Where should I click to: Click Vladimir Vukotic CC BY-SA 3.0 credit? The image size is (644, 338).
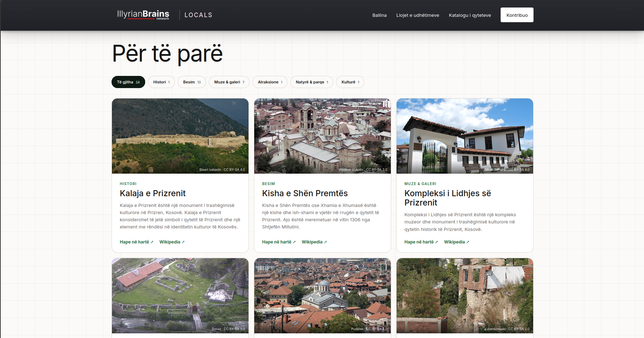tap(363, 170)
